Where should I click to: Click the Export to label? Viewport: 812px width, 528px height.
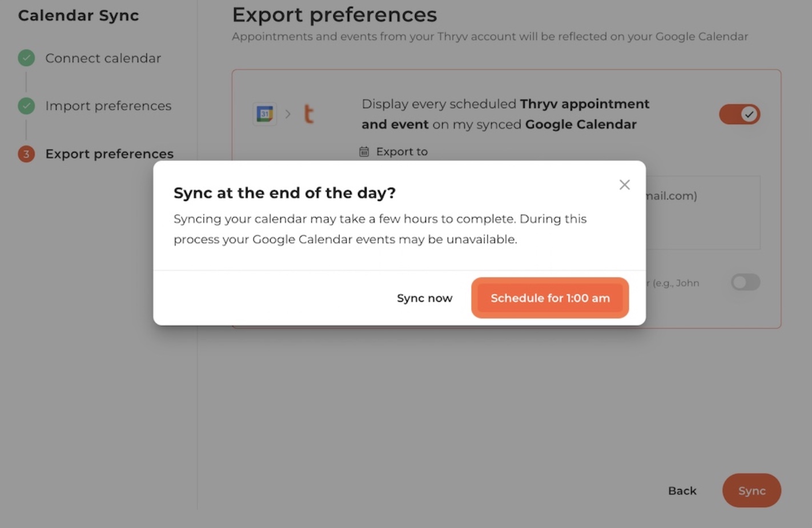point(401,151)
